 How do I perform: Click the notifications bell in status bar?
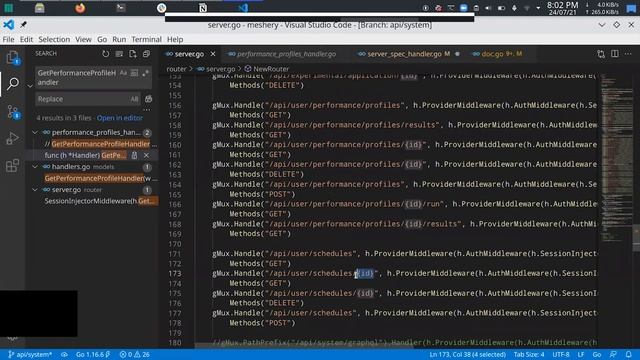click(629, 354)
